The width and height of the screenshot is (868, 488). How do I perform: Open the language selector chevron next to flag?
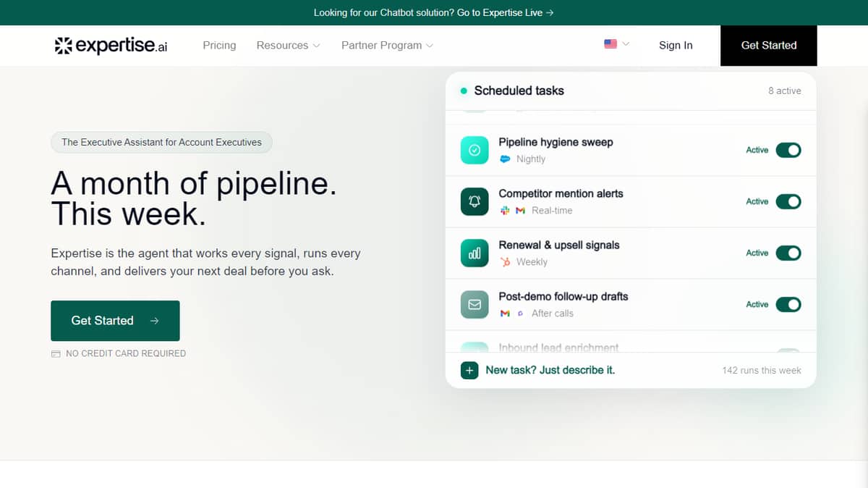coord(626,44)
